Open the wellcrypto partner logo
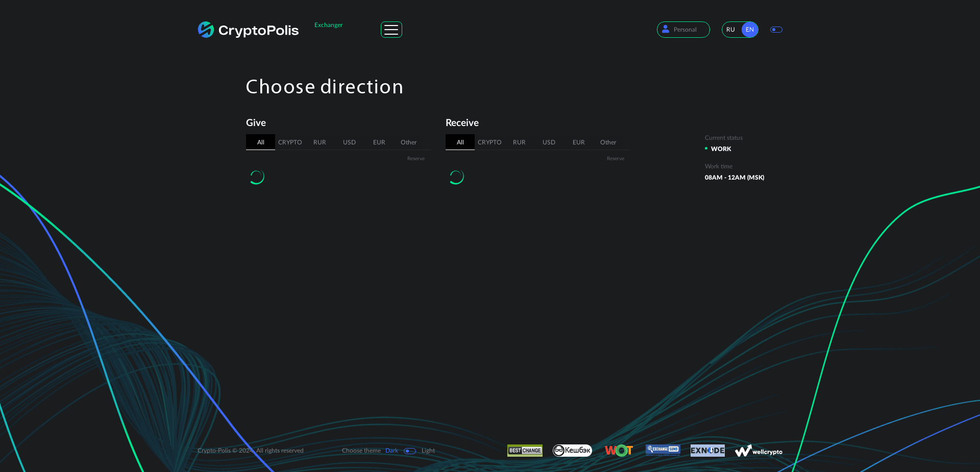Viewport: 980px width, 472px height. click(758, 451)
